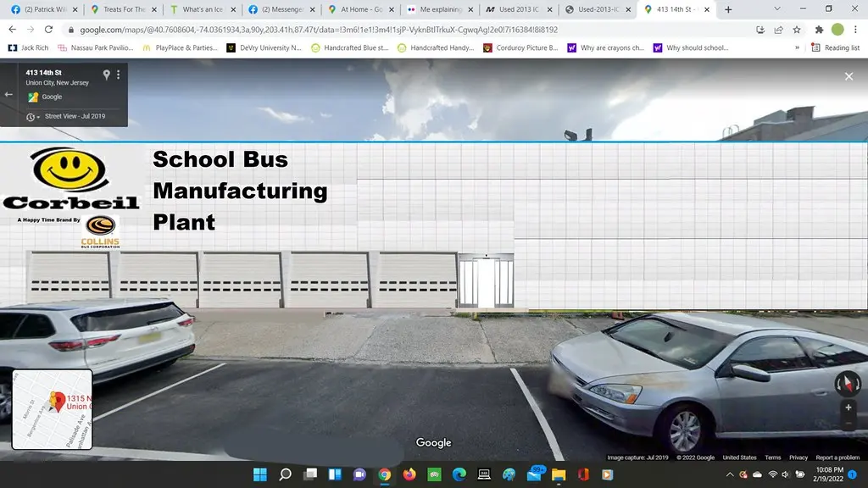Open the Jack Rich bookmark

coord(28,48)
